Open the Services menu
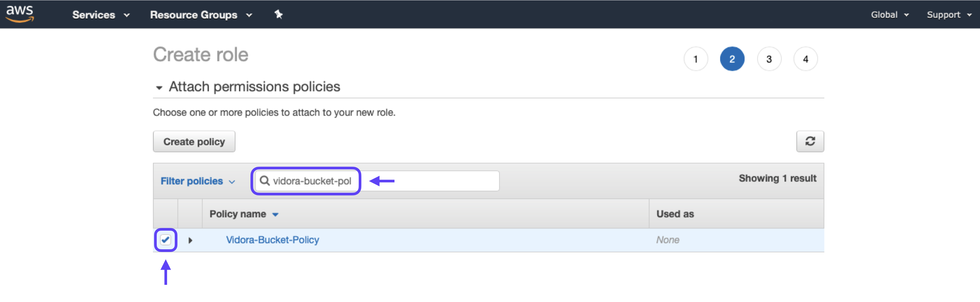Image resolution: width=980 pixels, height=302 pixels. point(101,15)
